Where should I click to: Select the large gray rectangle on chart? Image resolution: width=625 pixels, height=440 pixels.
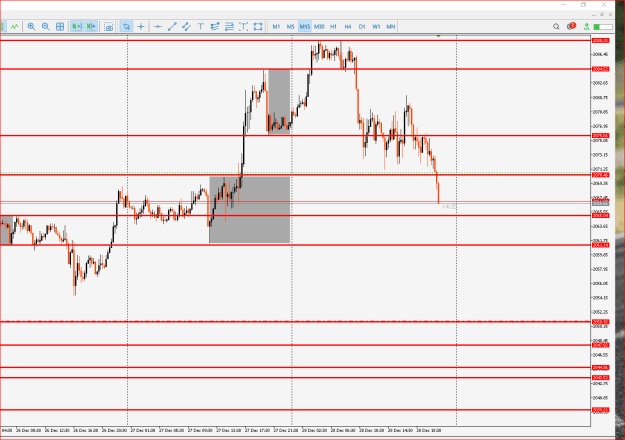click(250, 210)
